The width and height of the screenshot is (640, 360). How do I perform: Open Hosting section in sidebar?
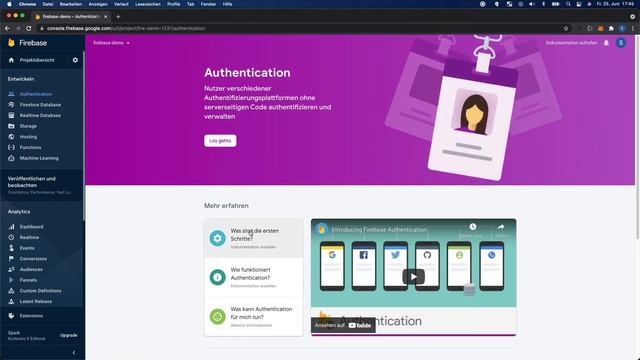(28, 137)
